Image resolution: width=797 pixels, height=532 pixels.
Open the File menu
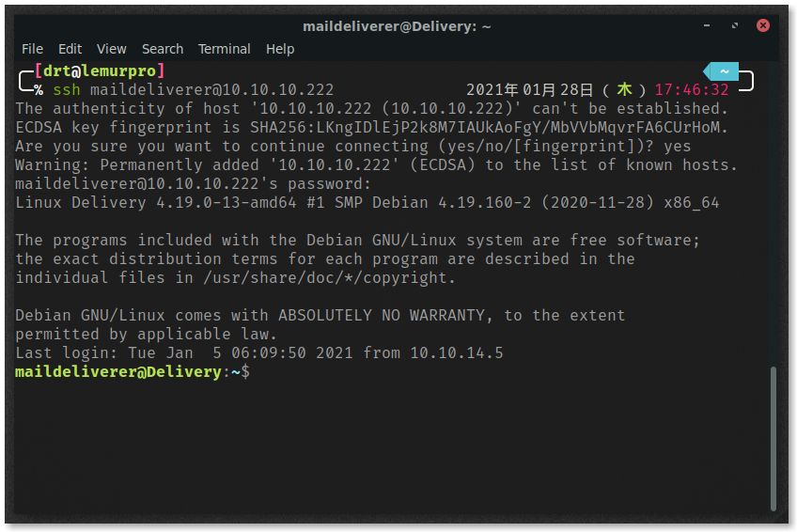[32, 49]
